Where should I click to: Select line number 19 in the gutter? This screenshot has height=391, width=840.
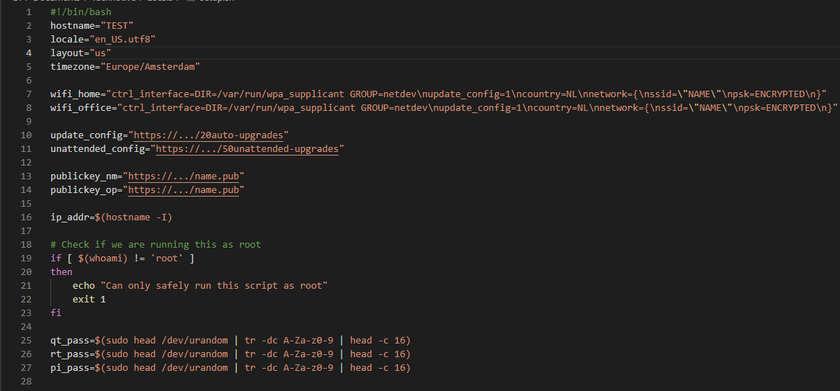[x=26, y=259]
